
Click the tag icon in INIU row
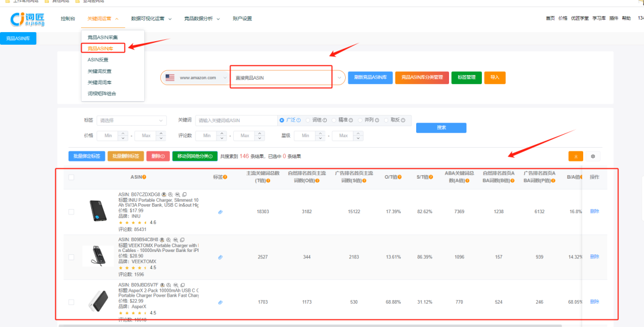[x=220, y=212]
